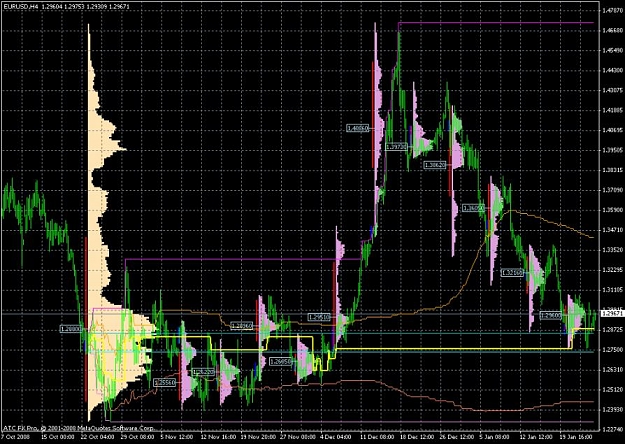Click the 1.26310 value on price axis

pyautogui.click(x=613, y=370)
